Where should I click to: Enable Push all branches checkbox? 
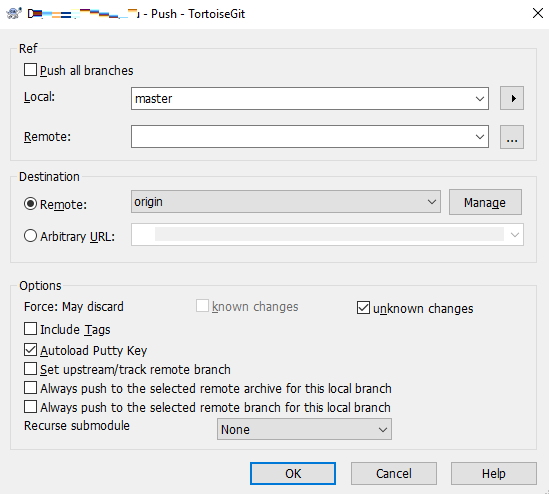(30, 69)
